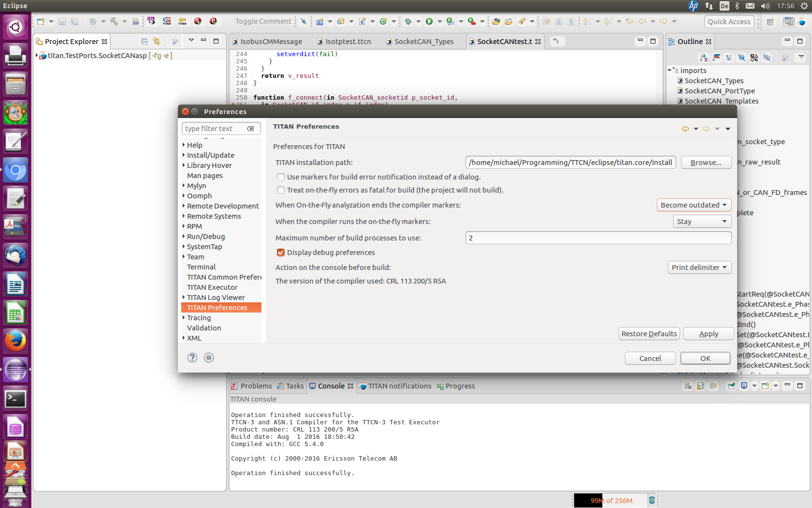The height and width of the screenshot is (508, 812).
Task: Open the TITAN notifications tab
Action: 396,386
